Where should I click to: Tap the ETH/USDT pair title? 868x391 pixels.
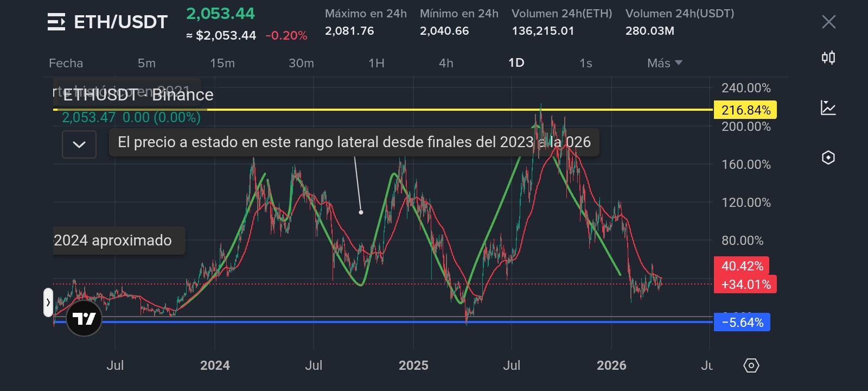(x=120, y=22)
